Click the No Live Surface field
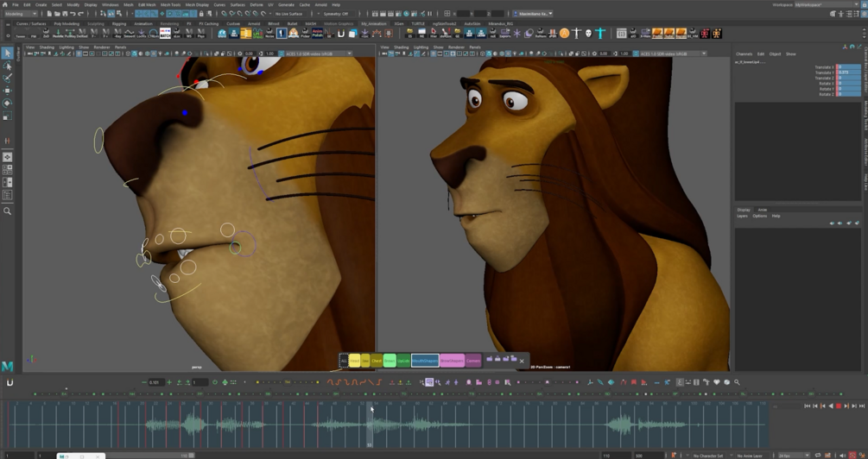 tap(290, 14)
